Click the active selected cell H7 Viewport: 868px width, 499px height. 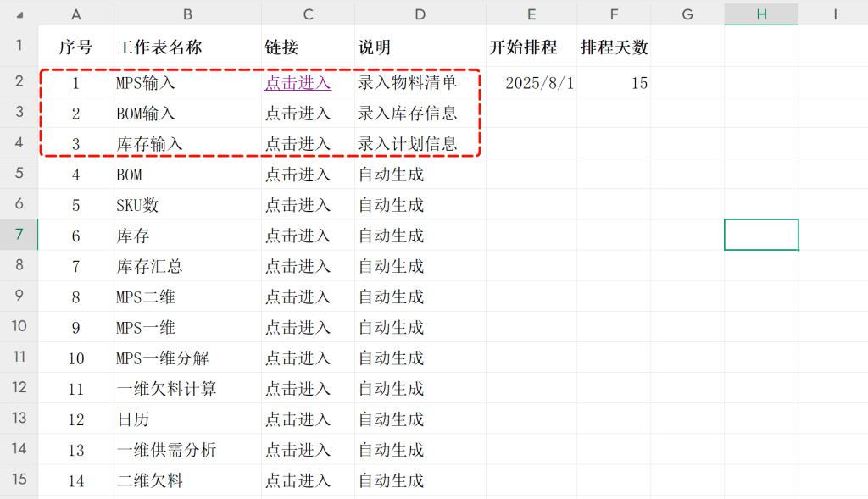click(x=761, y=235)
